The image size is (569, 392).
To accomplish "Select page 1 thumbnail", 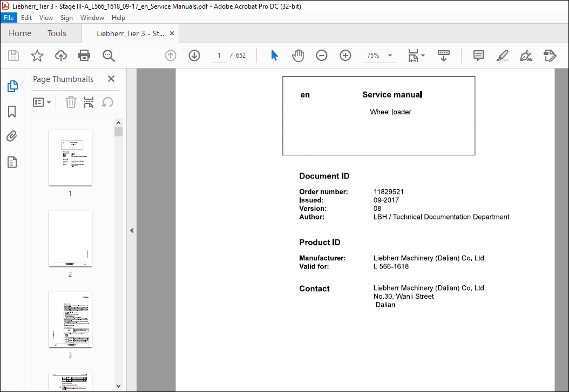I will pos(70,157).
